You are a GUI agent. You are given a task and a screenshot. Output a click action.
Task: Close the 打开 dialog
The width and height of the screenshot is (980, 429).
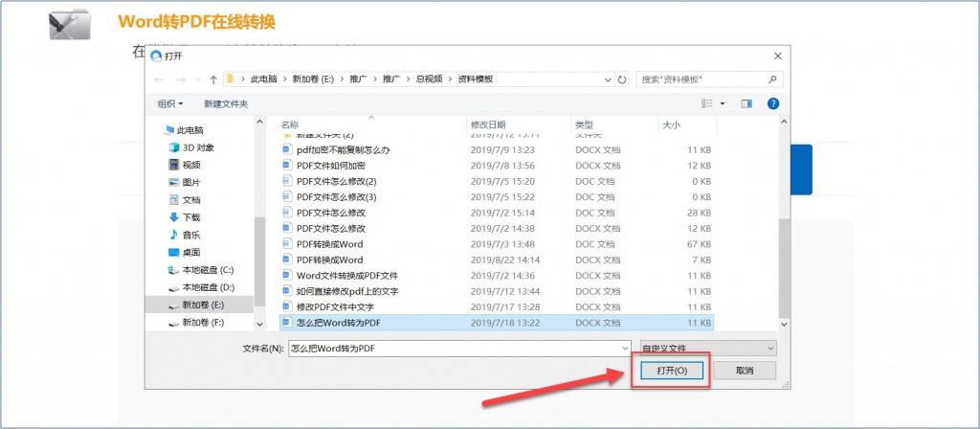777,56
